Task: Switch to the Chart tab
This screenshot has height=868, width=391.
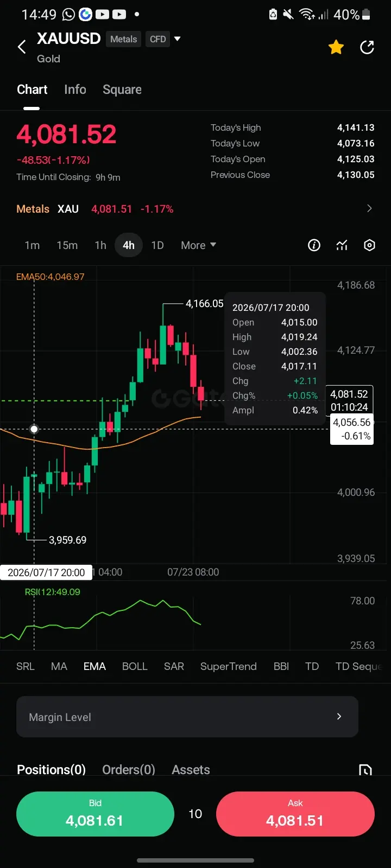Action: (32, 90)
